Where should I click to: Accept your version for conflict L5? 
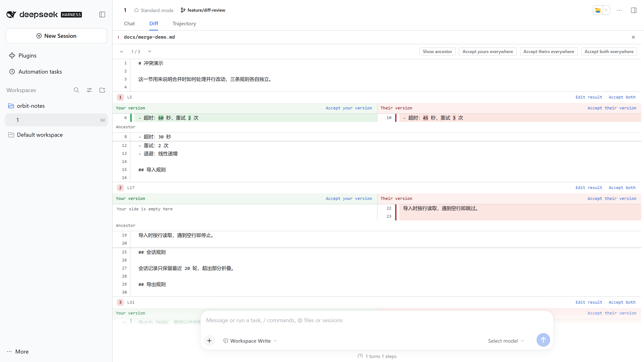pyautogui.click(x=349, y=108)
